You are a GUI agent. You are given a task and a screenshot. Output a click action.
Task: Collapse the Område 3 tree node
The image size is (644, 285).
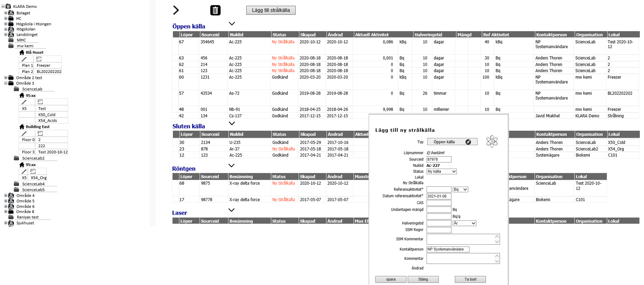tap(6, 83)
